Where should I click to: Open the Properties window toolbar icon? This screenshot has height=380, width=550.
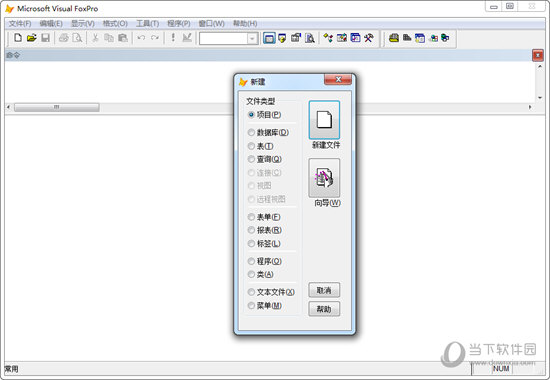296,38
